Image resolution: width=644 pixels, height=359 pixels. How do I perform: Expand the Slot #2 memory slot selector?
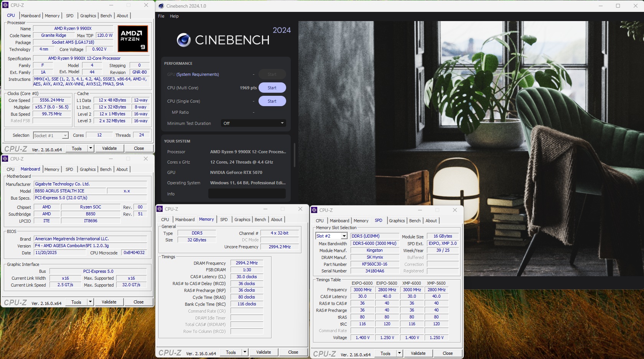coord(344,236)
